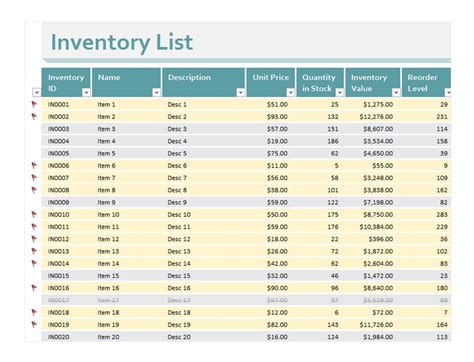Click the unit price $51.00
Image resolution: width=474 pixels, height=362 pixels.
click(277, 104)
